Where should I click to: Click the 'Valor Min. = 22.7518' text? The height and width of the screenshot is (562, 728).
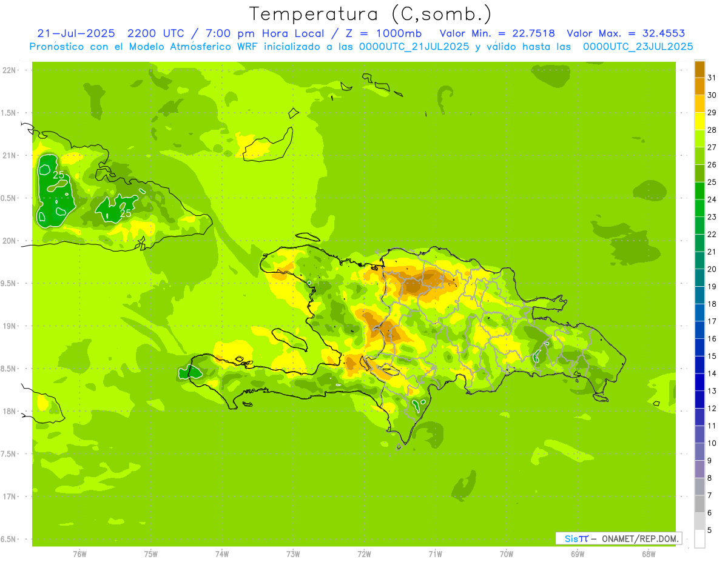click(x=497, y=33)
